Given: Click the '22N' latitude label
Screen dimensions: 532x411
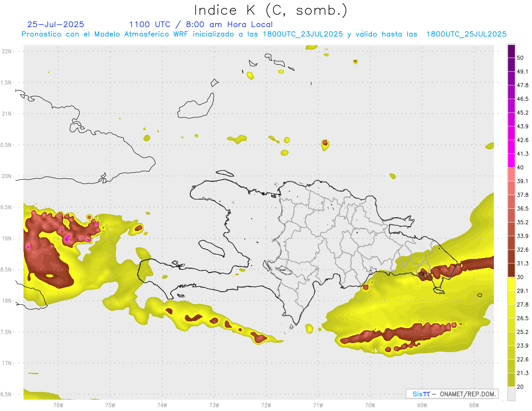Looking at the screenshot, I should point(7,51).
